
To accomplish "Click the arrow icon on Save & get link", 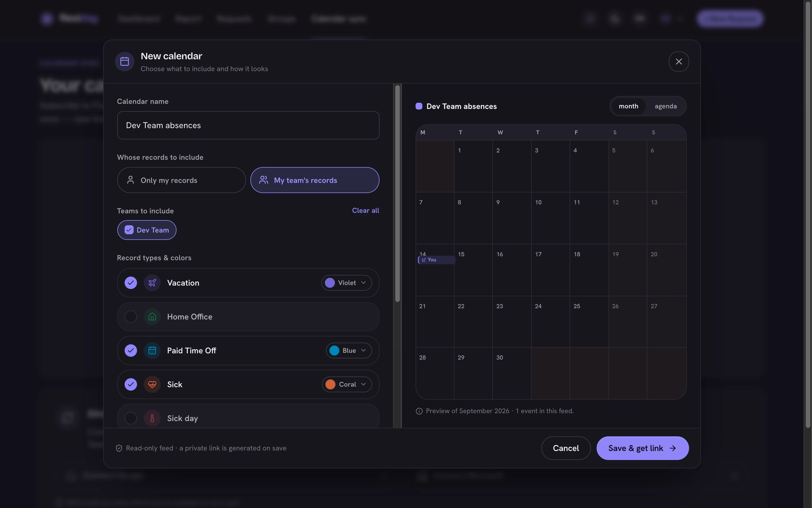I will (672, 448).
